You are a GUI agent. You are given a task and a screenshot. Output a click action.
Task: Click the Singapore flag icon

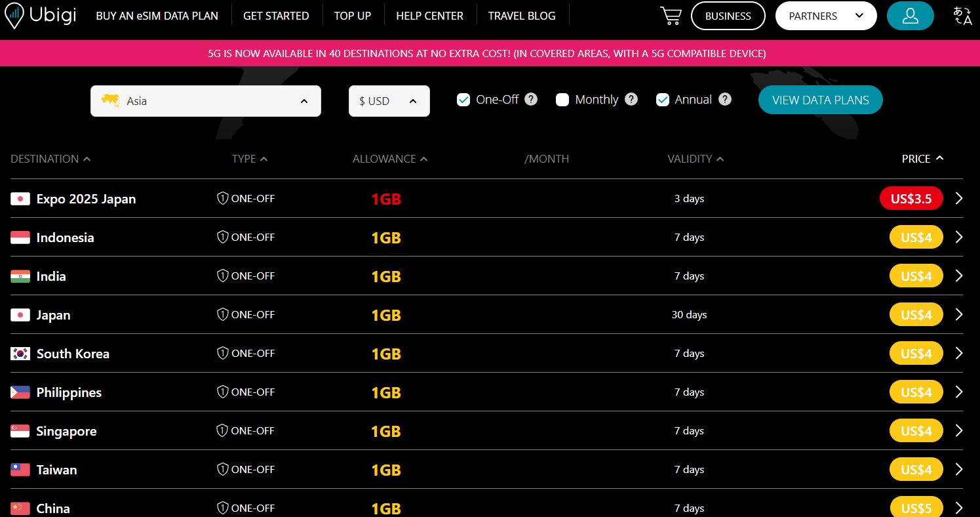[x=20, y=431]
